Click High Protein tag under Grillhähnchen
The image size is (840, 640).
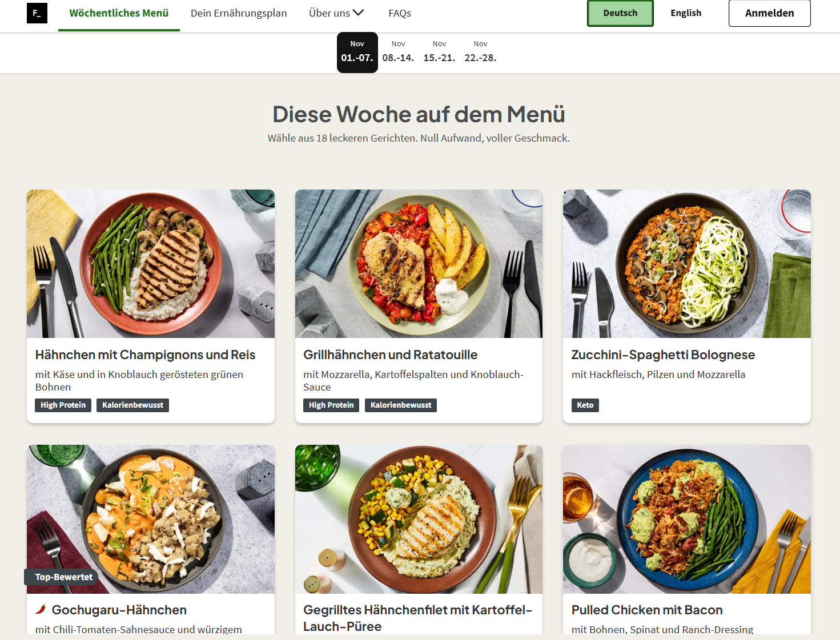(331, 405)
